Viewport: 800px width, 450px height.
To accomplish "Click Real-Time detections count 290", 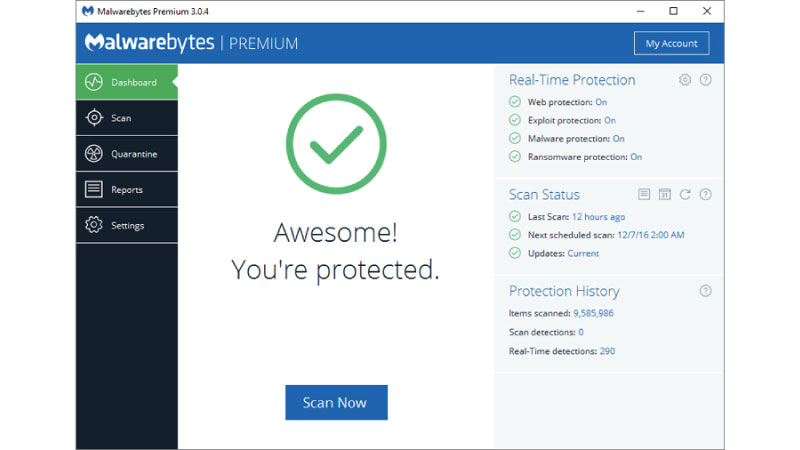I will click(x=607, y=351).
